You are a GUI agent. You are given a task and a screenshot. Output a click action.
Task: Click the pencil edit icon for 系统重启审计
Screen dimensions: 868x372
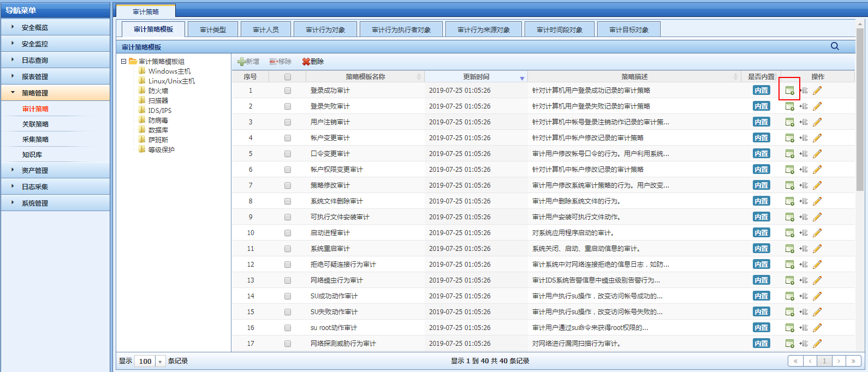tap(817, 249)
